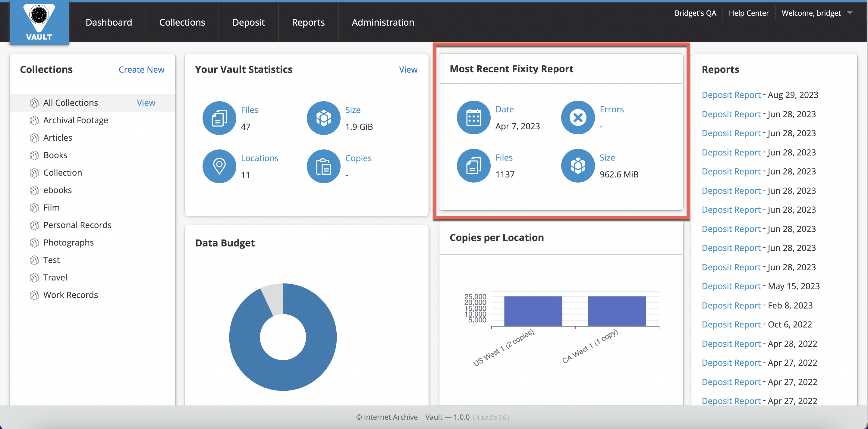Click the Errors X icon
The image size is (868, 429).
click(577, 117)
